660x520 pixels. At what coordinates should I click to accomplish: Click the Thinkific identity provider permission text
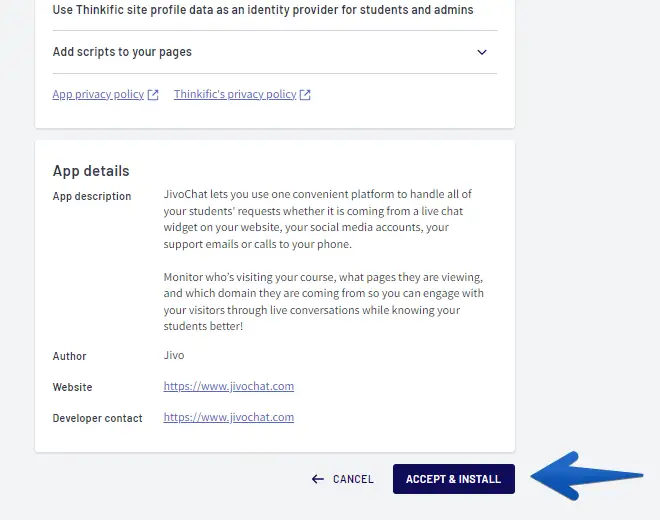coord(263,10)
